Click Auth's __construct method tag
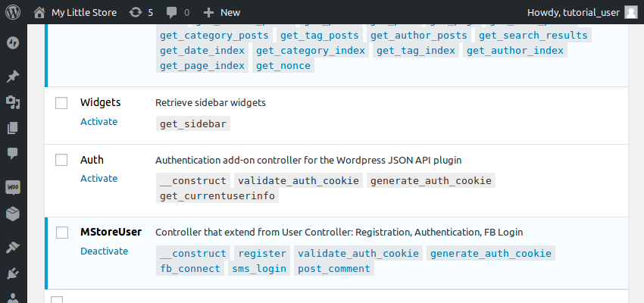Viewport: 644px width, 303px height. click(193, 180)
